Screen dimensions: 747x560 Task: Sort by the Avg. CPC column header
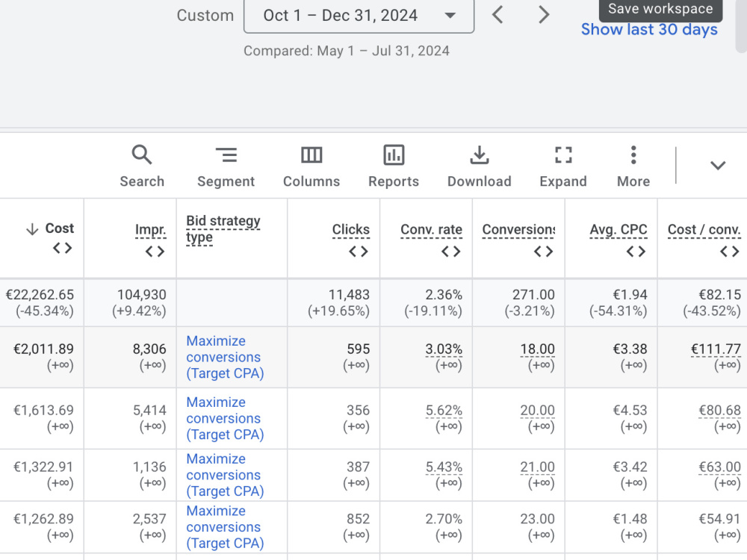click(619, 229)
